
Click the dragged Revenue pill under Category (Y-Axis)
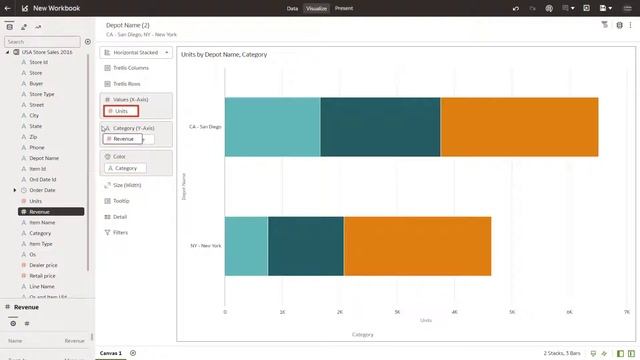point(122,139)
